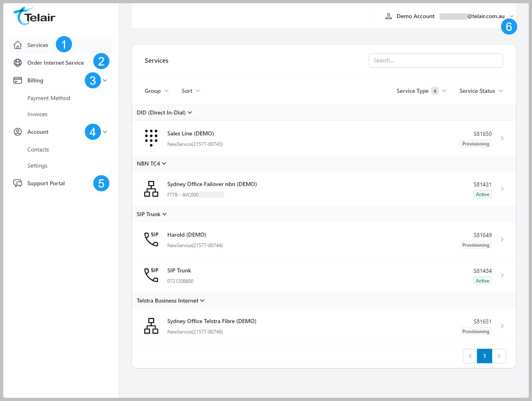Click the network icon for Sydney Office Telstra Fibre
Screen dimensions: 532x401
click(151, 326)
